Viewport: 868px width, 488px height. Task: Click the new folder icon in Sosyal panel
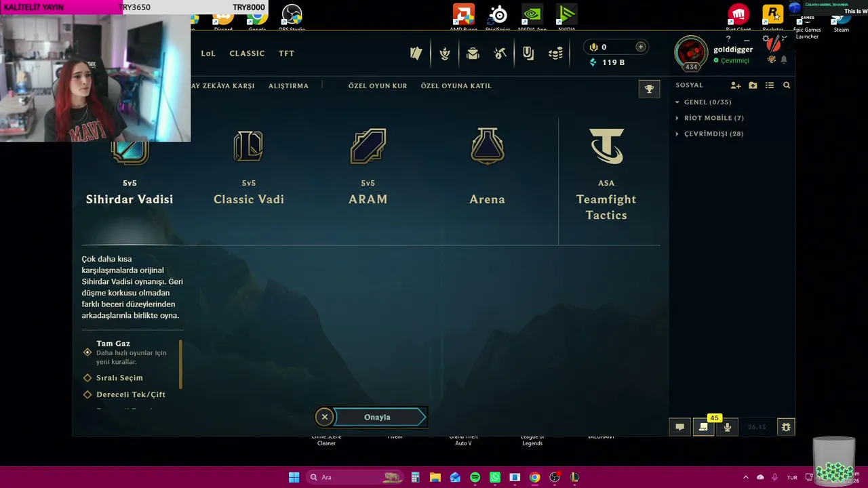pyautogui.click(x=753, y=85)
